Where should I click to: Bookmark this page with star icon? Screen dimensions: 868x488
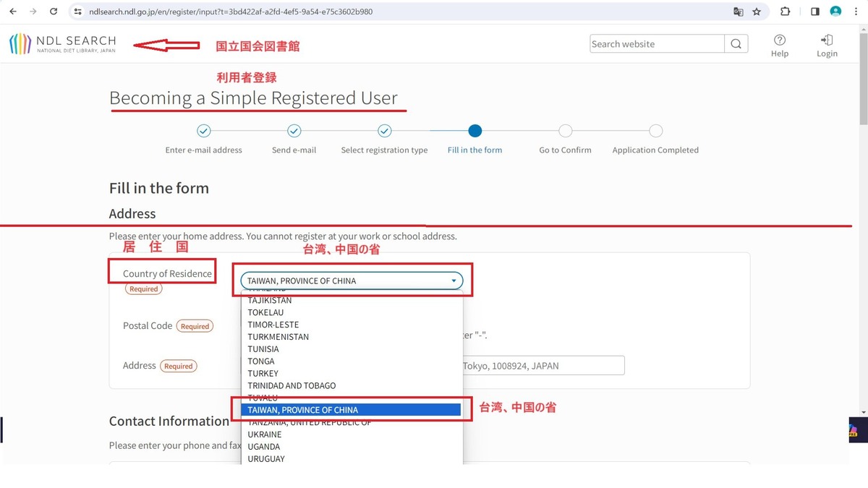(x=757, y=12)
